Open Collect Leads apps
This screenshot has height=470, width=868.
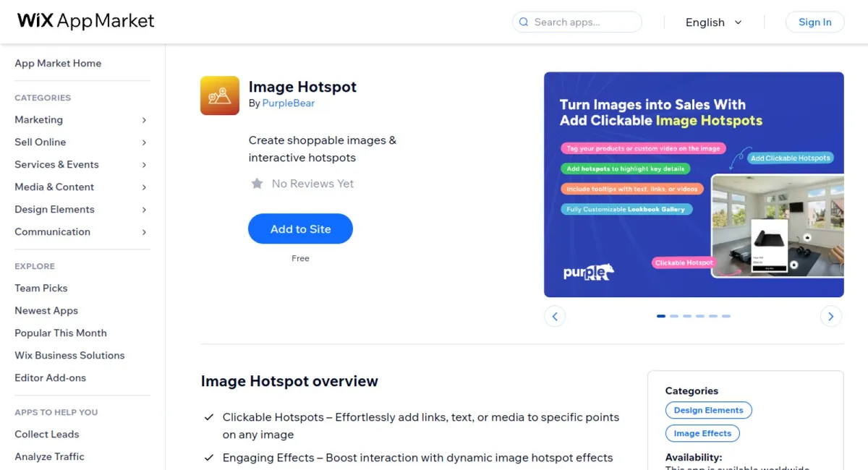[47, 434]
